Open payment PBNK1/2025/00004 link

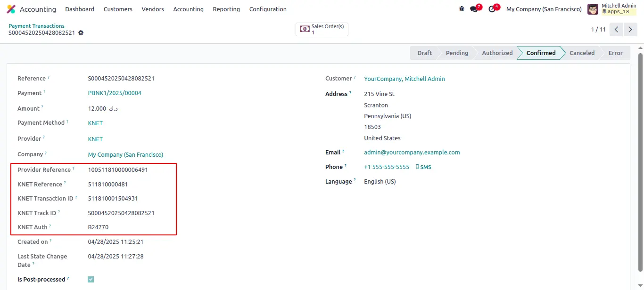pos(115,93)
